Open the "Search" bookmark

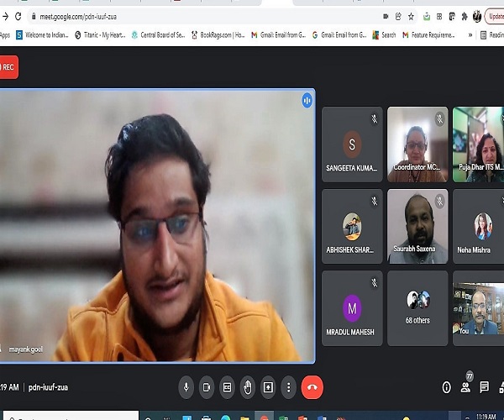point(384,34)
